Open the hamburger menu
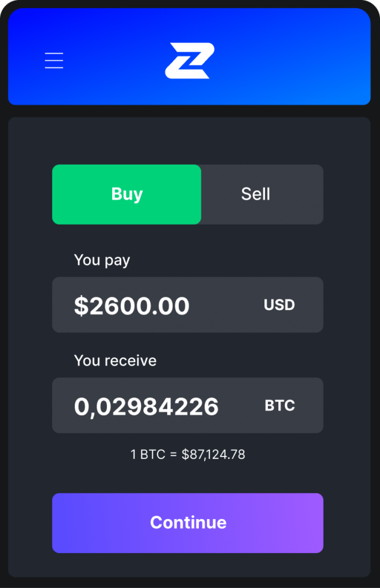 (x=54, y=60)
